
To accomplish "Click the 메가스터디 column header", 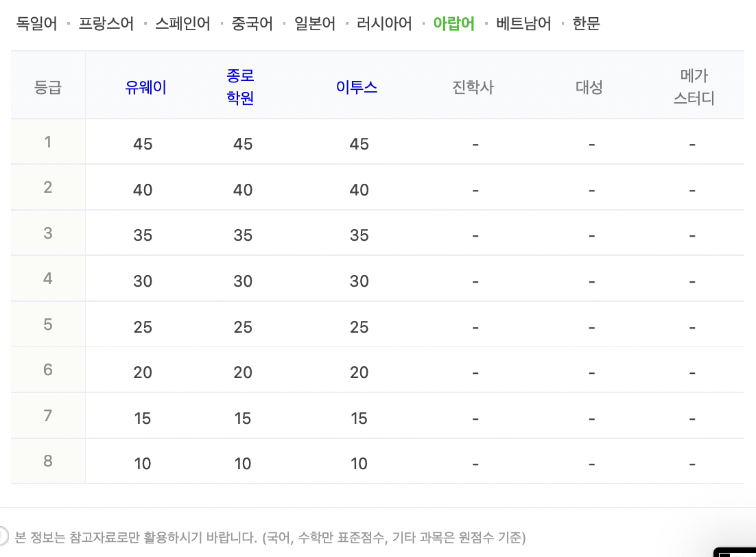I will (694, 87).
